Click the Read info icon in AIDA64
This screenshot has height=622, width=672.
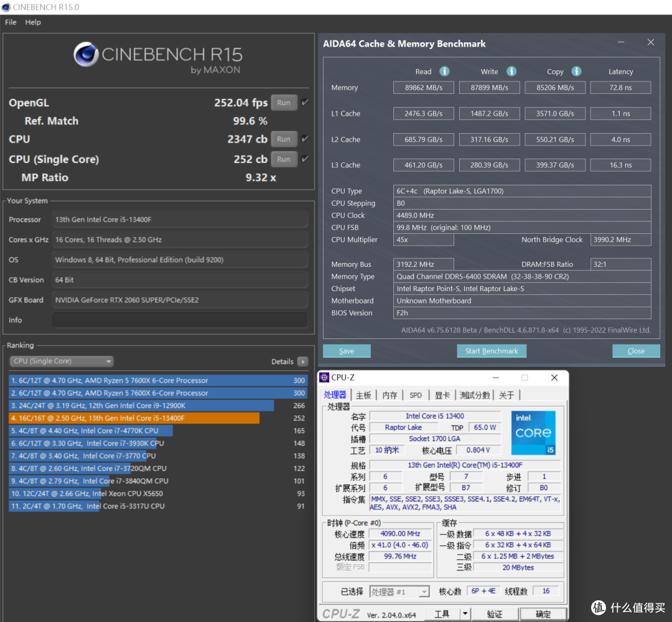444,71
